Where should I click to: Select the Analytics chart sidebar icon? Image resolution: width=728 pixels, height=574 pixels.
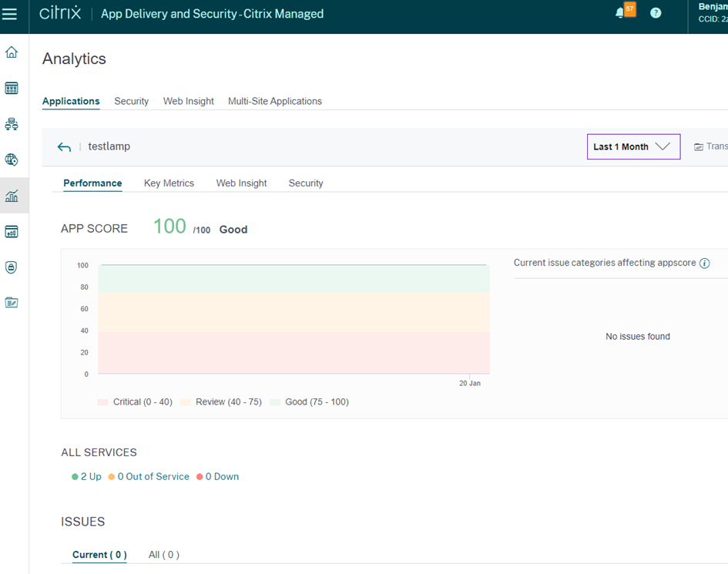point(12,196)
